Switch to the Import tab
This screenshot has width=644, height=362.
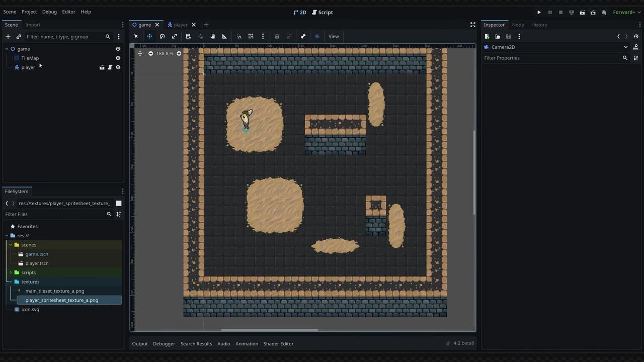[33, 25]
